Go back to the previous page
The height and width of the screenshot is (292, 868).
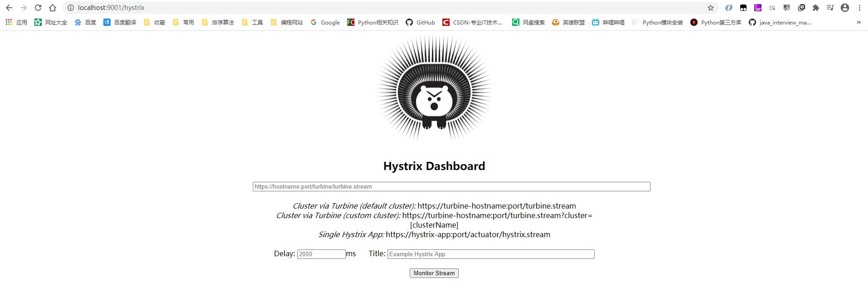(9, 8)
